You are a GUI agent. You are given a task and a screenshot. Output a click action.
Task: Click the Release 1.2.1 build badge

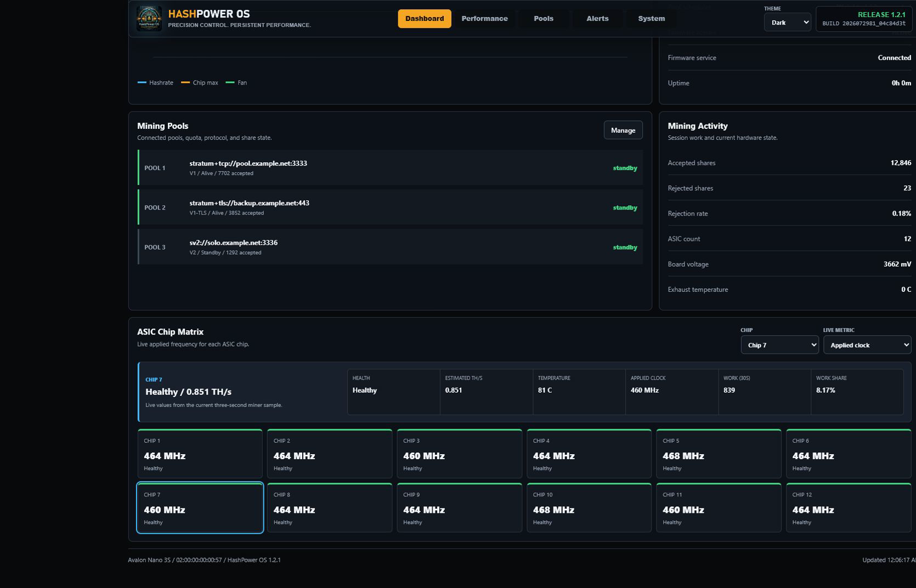(x=864, y=19)
